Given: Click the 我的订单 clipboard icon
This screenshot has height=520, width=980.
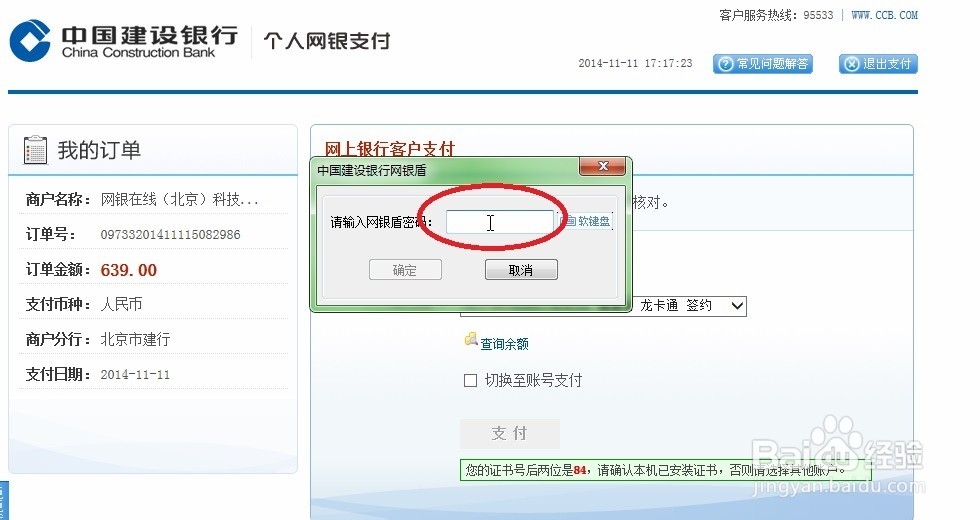Looking at the screenshot, I should point(35,150).
